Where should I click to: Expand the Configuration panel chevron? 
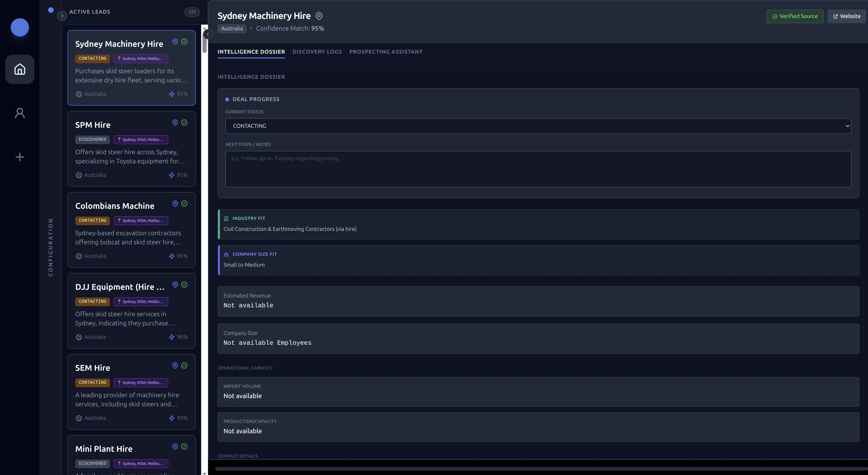coord(62,16)
